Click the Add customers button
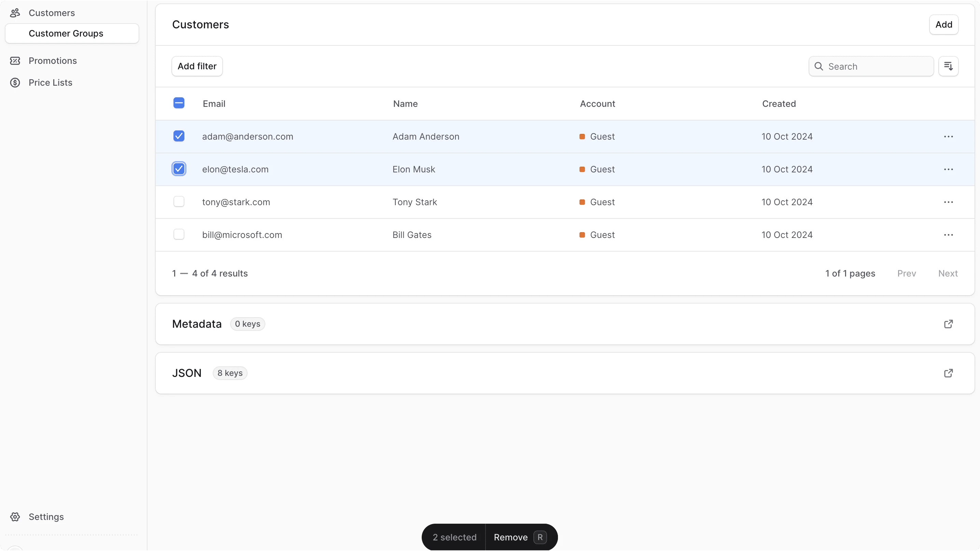The height and width of the screenshot is (551, 980). tap(943, 25)
